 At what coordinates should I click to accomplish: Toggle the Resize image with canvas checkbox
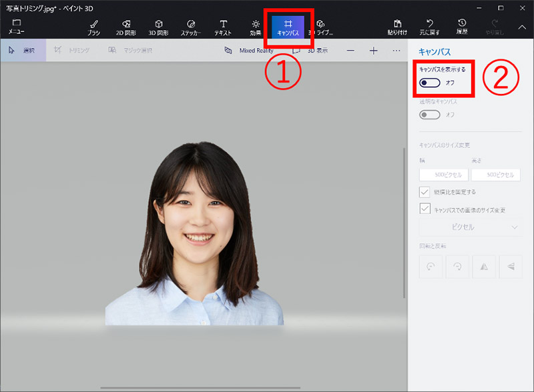pyautogui.click(x=425, y=209)
